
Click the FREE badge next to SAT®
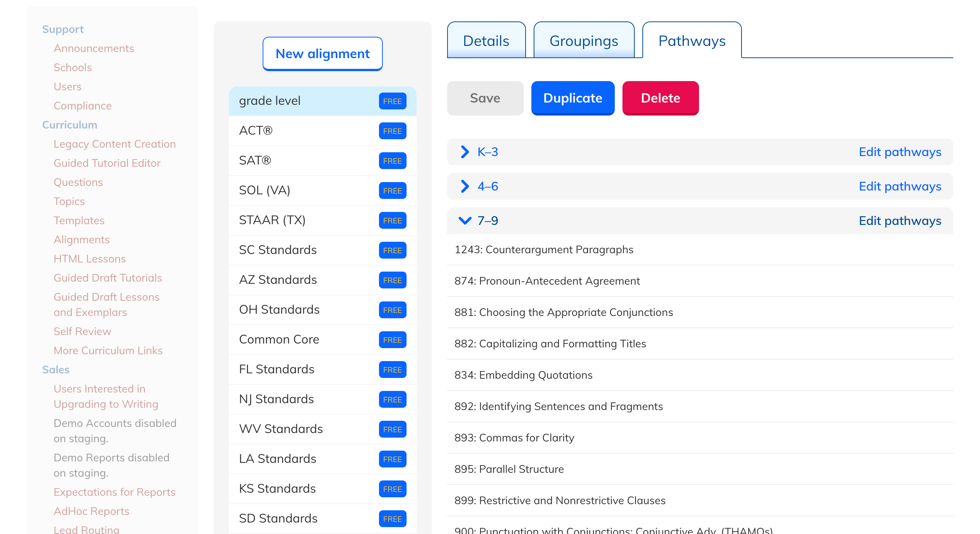tap(392, 161)
